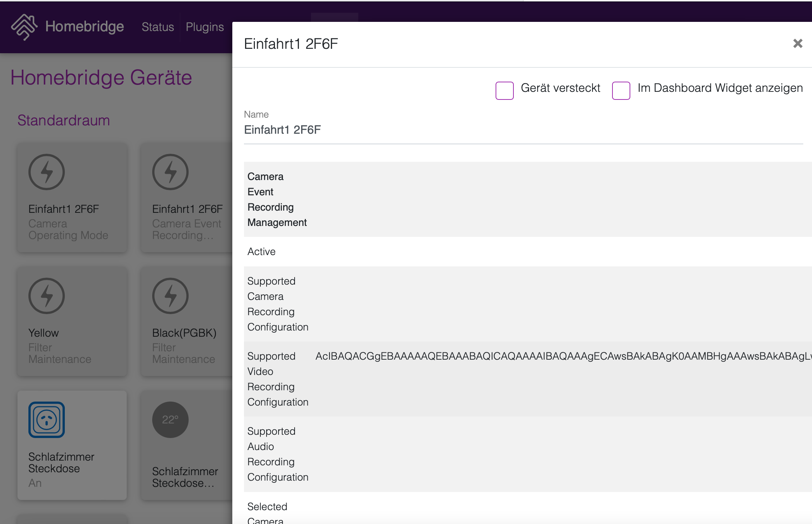Toggle the Schlafzimmer Steckdose outlet icon
The width and height of the screenshot is (812, 524).
[47, 420]
